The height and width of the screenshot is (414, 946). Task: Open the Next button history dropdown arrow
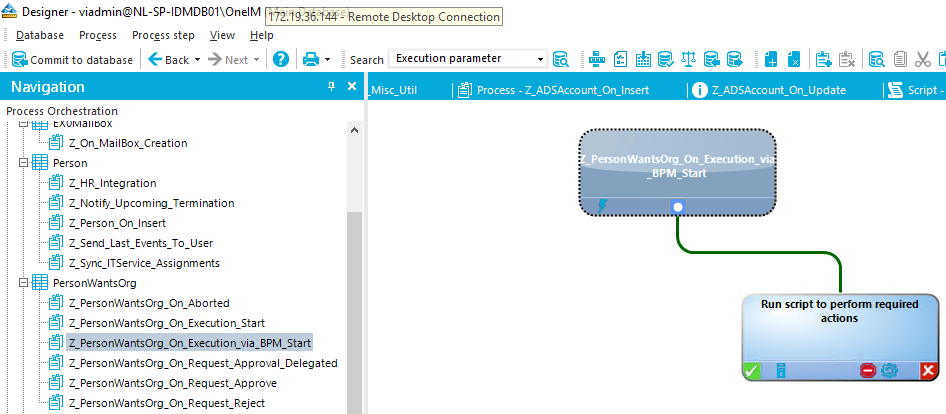(x=256, y=60)
